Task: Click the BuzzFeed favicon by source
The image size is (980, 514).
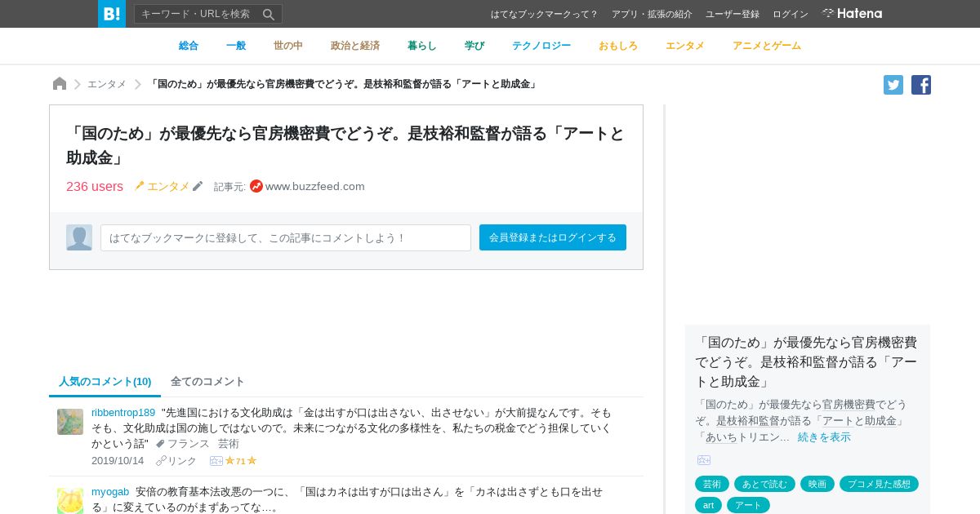Action: [x=256, y=186]
